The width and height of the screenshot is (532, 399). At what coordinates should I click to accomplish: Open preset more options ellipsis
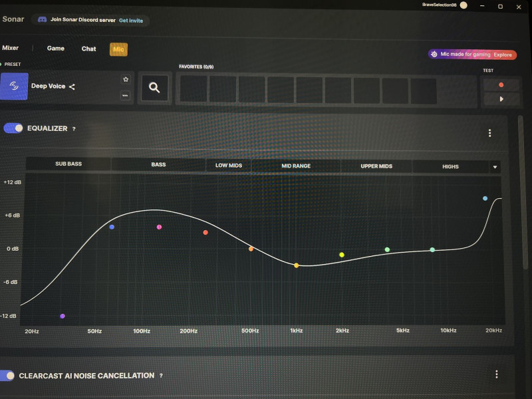(125, 95)
